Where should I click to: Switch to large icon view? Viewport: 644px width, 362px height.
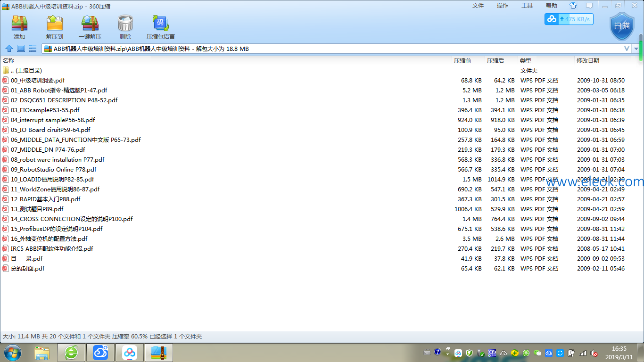point(21,49)
